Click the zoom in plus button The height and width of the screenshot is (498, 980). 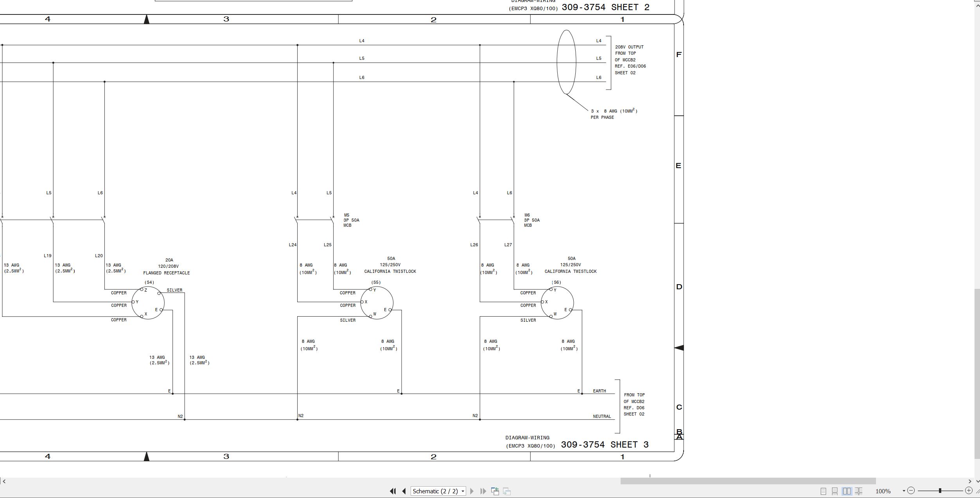tap(969, 490)
